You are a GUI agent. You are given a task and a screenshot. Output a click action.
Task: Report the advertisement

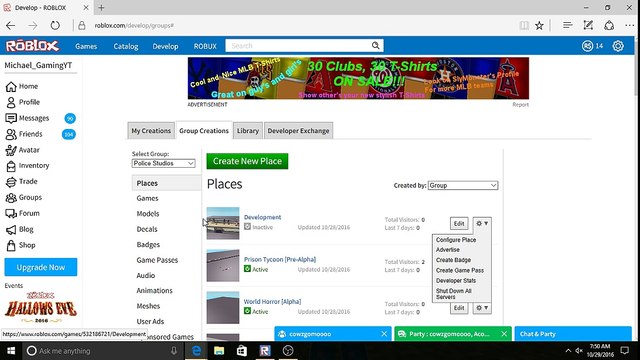coord(520,105)
